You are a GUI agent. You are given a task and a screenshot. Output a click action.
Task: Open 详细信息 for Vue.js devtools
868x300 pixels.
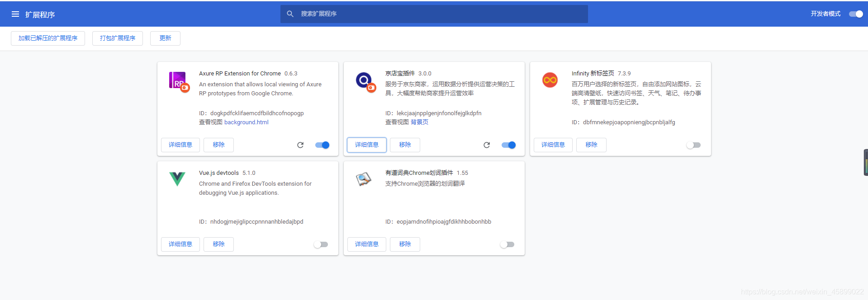click(180, 244)
